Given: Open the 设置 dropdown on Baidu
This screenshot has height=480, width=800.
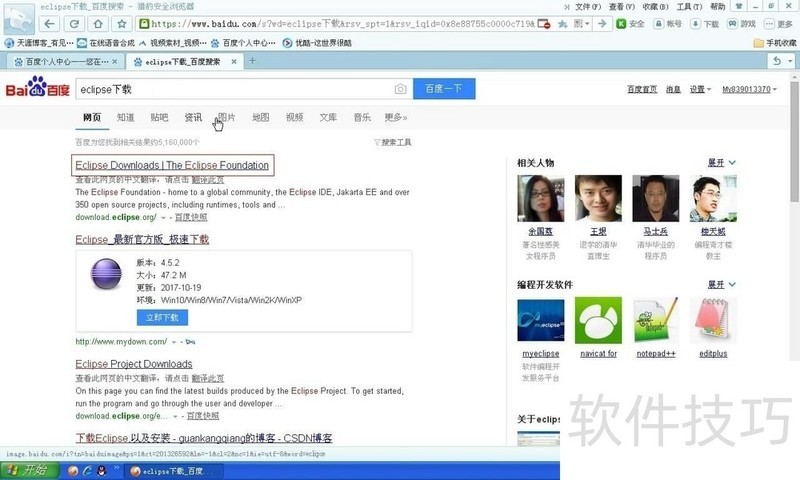Looking at the screenshot, I should click(700, 89).
